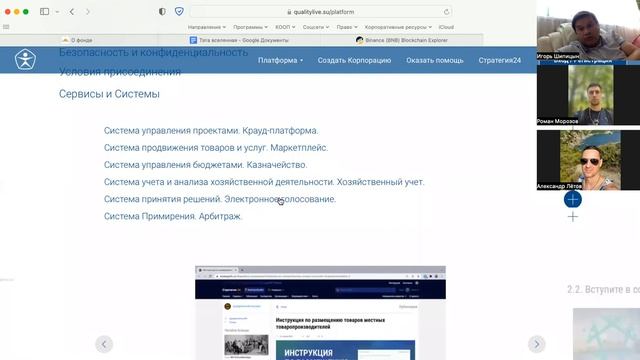Click the half-shaded privacy shield icon

162,11
